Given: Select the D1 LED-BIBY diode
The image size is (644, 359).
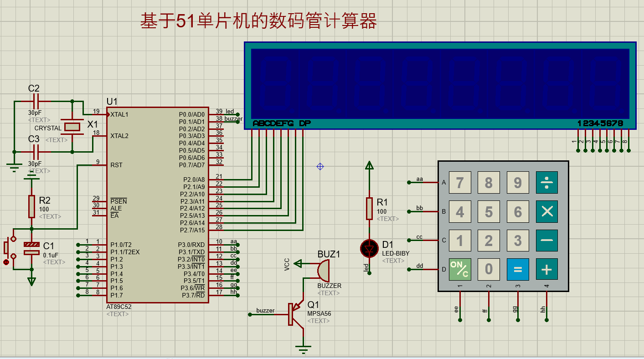Looking at the screenshot, I should click(x=369, y=249).
